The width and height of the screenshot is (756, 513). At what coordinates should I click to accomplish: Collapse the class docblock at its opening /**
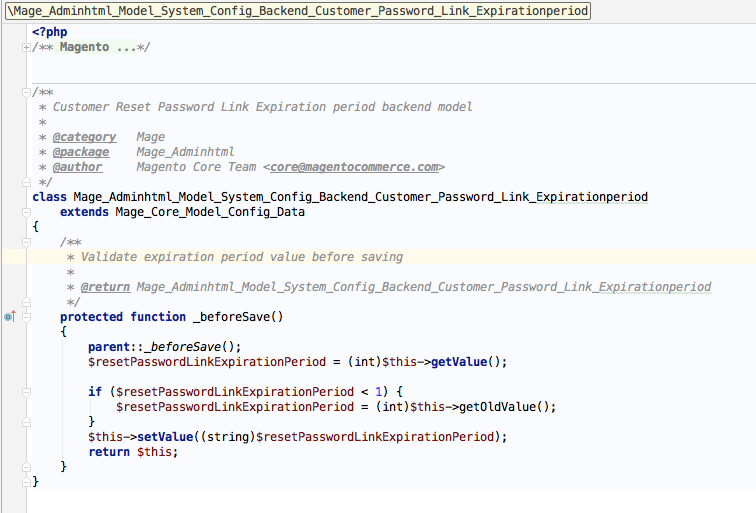tap(26, 92)
